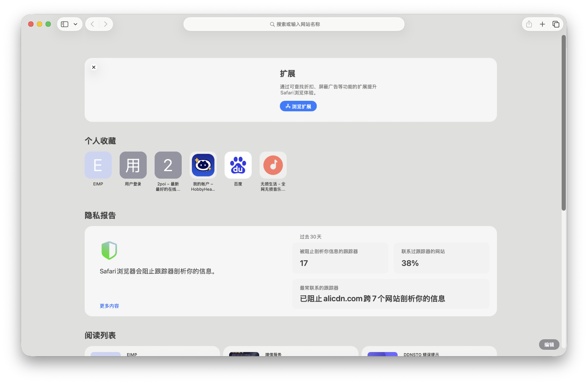This screenshot has height=384, width=588.
Task: Toggle the Safari sidebar button
Action: pyautogui.click(x=65, y=24)
